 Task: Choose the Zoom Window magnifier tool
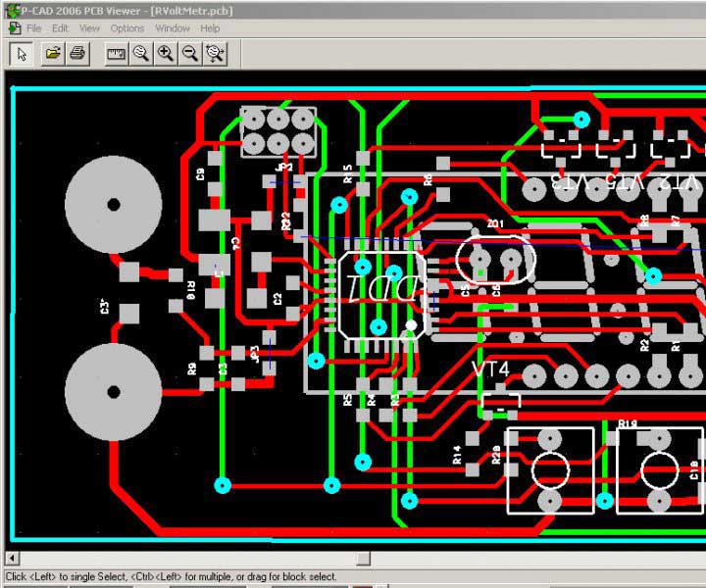[x=141, y=53]
